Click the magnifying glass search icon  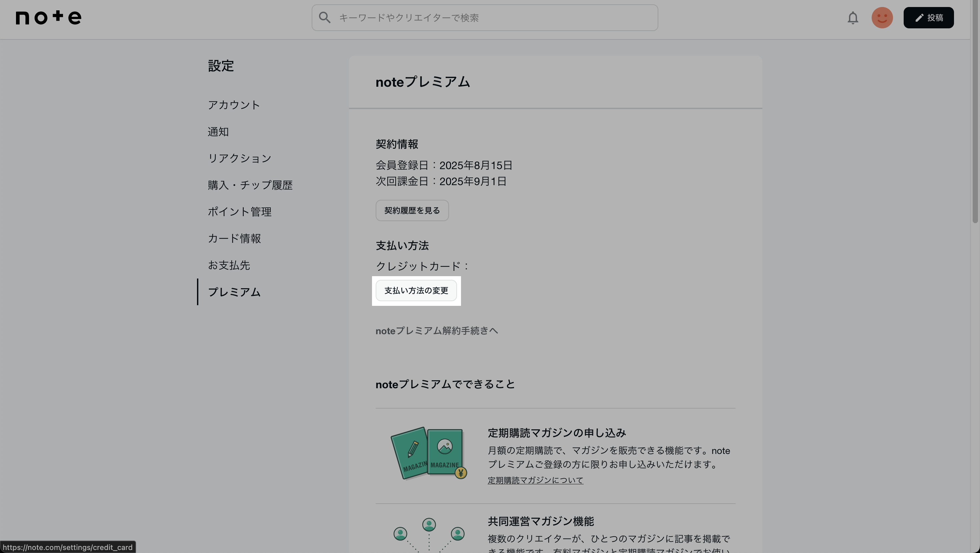coord(325,17)
